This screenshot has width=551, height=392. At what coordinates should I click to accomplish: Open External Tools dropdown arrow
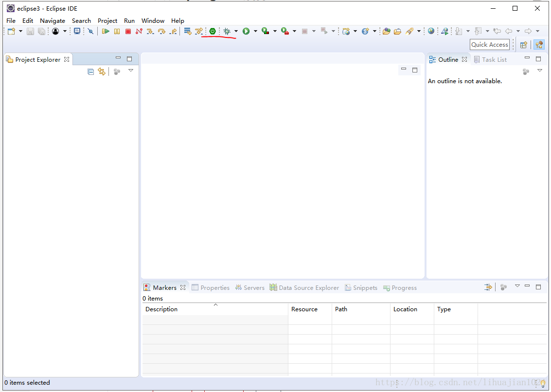pos(295,31)
